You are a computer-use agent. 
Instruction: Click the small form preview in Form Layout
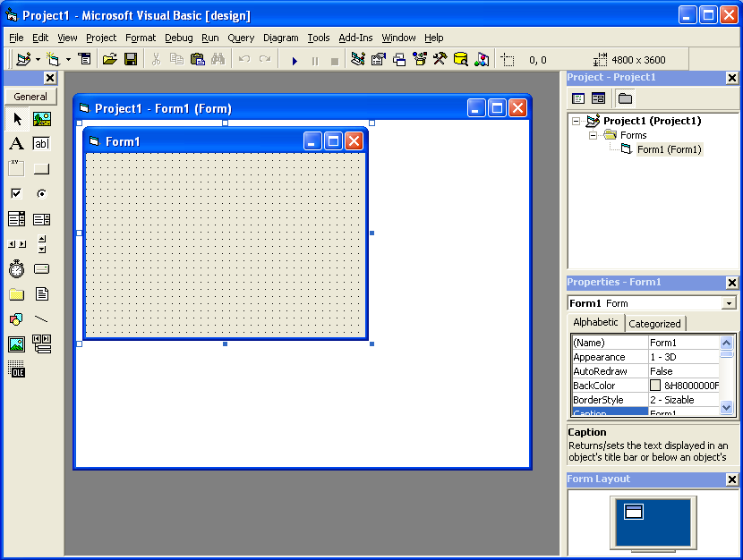point(634,512)
